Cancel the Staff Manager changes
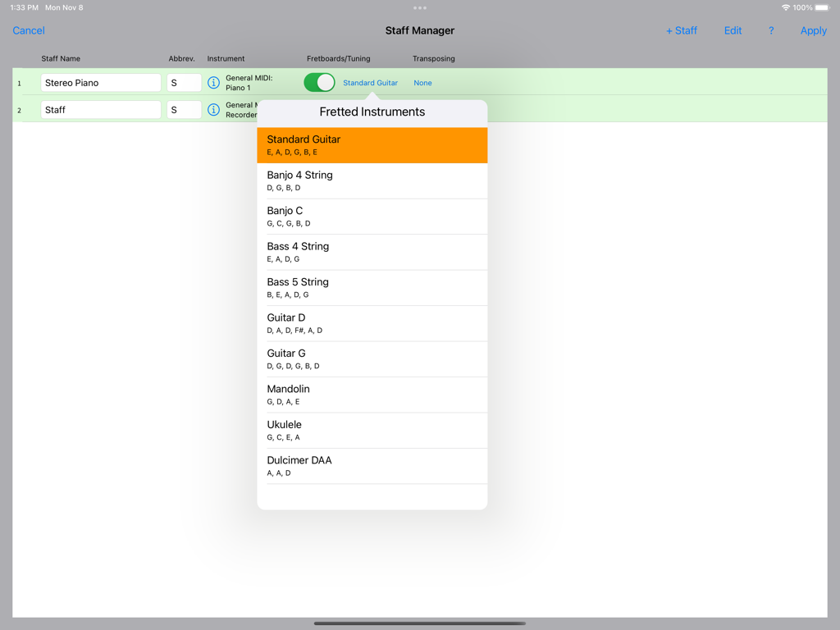Screen dimensions: 840x630 tap(29, 30)
